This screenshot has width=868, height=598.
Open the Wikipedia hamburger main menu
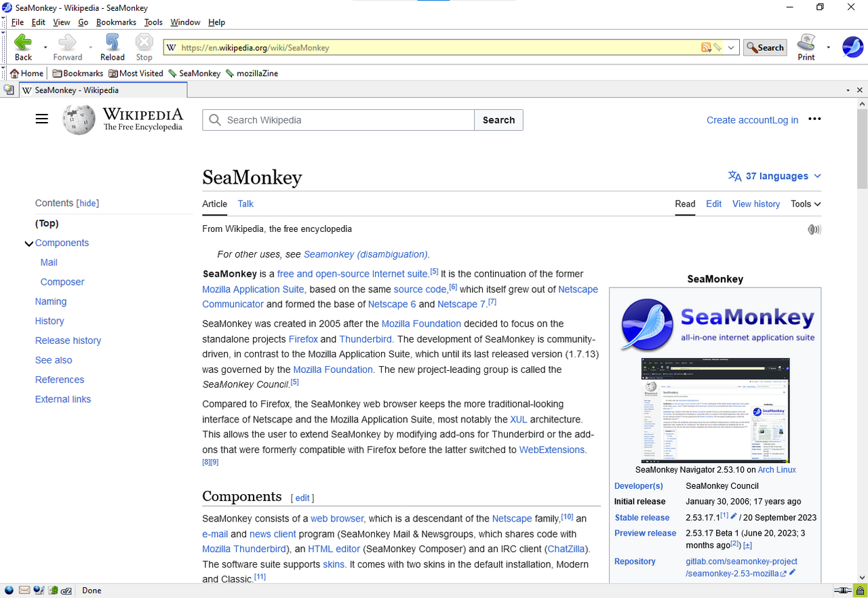(x=42, y=119)
